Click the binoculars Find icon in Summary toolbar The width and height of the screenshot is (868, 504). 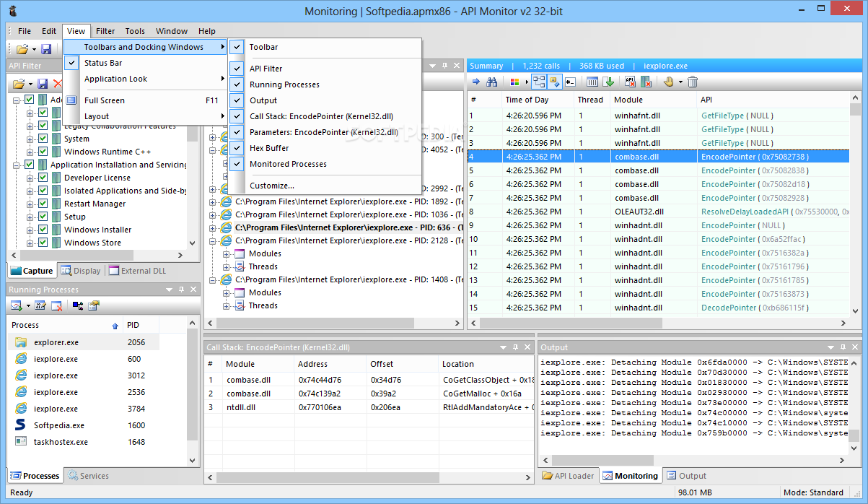pyautogui.click(x=492, y=82)
